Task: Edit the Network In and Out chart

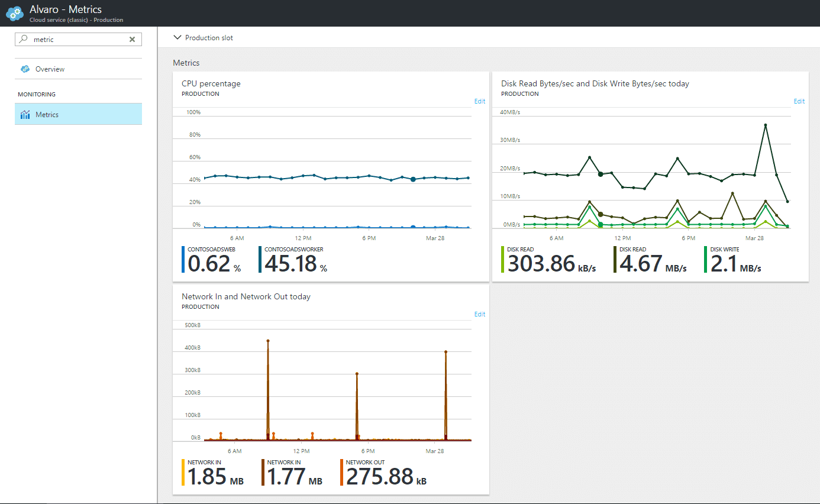Action: coord(480,314)
